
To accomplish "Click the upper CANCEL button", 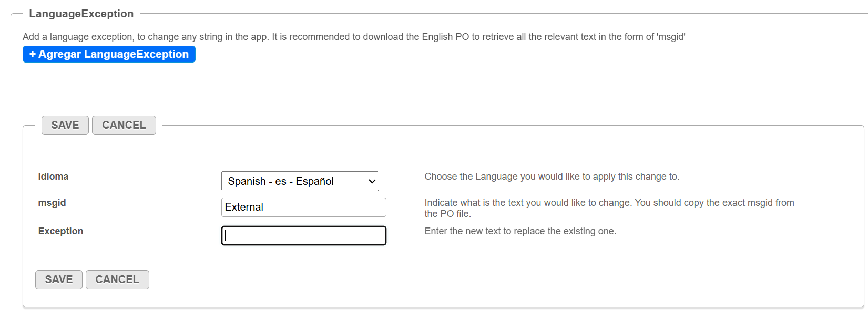I will [124, 125].
